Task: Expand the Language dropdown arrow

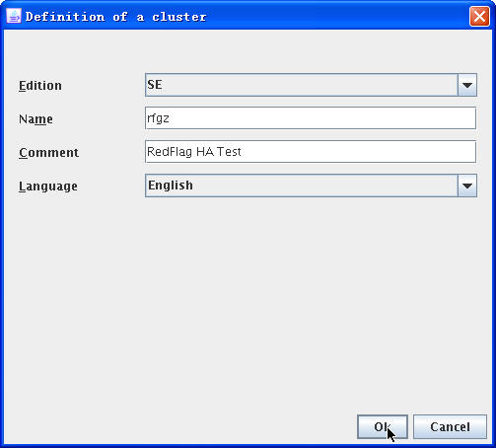Action: [467, 186]
